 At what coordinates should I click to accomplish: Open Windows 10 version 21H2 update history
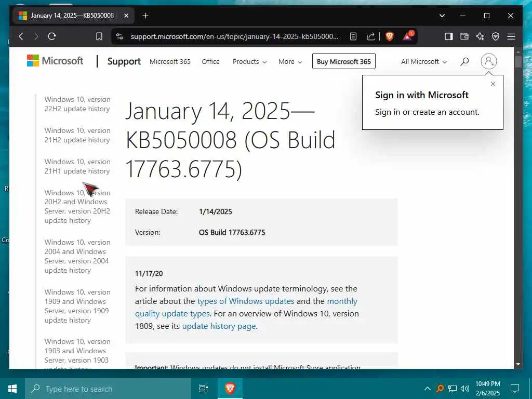[77, 136]
